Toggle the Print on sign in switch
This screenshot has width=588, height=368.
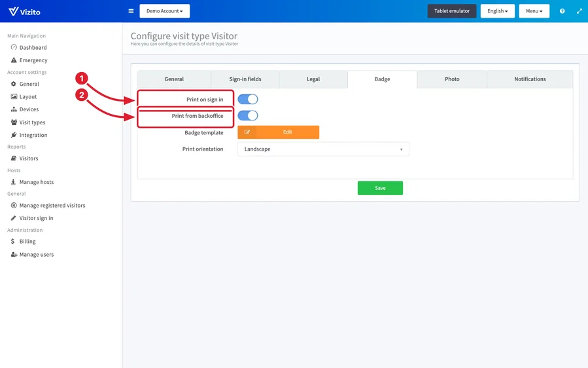(x=248, y=99)
